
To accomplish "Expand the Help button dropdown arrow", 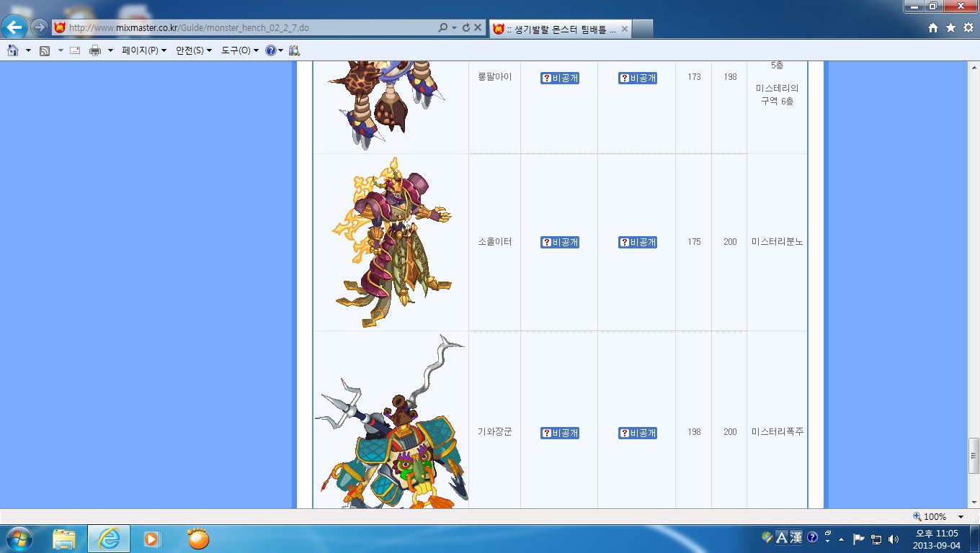I will [x=280, y=50].
